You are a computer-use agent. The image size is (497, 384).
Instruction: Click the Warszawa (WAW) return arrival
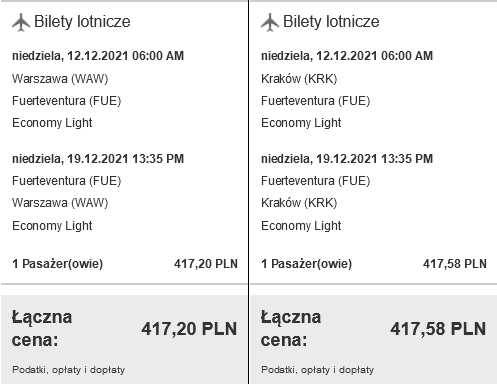click(x=60, y=203)
